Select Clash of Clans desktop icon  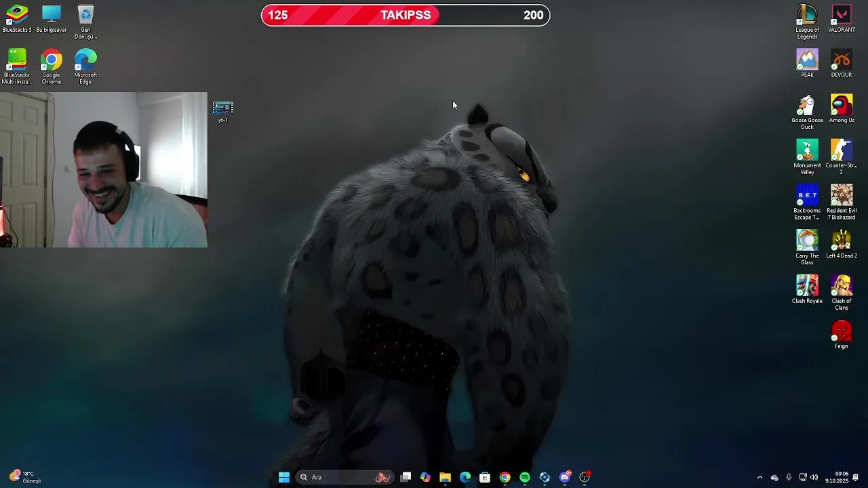tap(842, 293)
